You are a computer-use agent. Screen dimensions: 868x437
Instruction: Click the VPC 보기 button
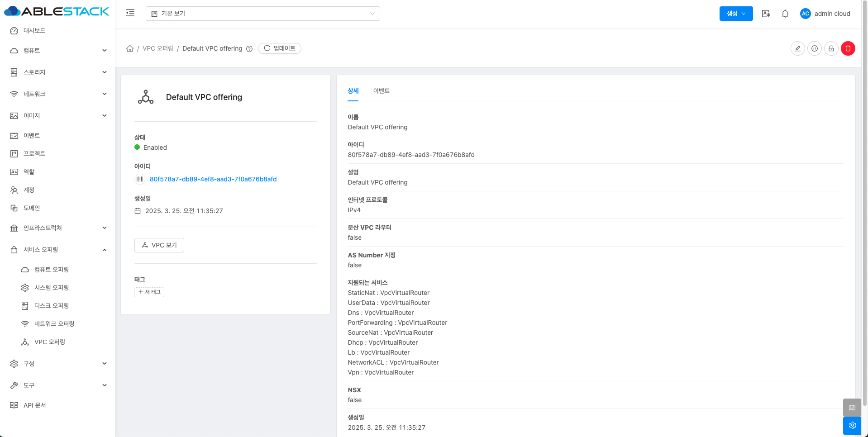point(159,245)
